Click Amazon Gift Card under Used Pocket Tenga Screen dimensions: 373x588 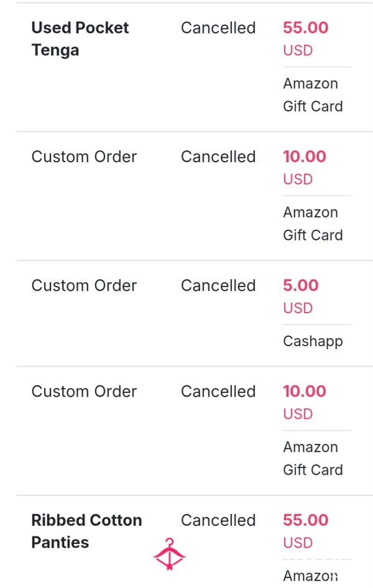click(x=313, y=94)
